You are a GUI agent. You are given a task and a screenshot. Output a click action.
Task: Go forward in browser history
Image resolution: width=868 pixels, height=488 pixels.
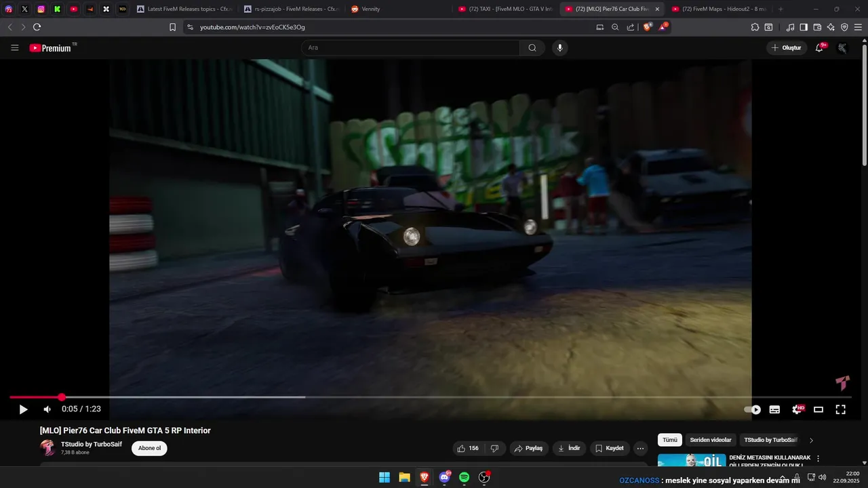pyautogui.click(x=23, y=27)
